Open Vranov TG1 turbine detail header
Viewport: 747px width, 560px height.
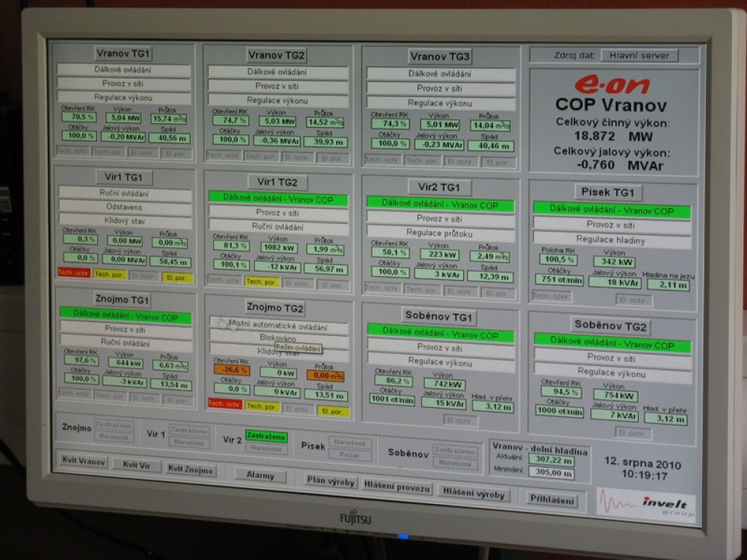coord(124,53)
